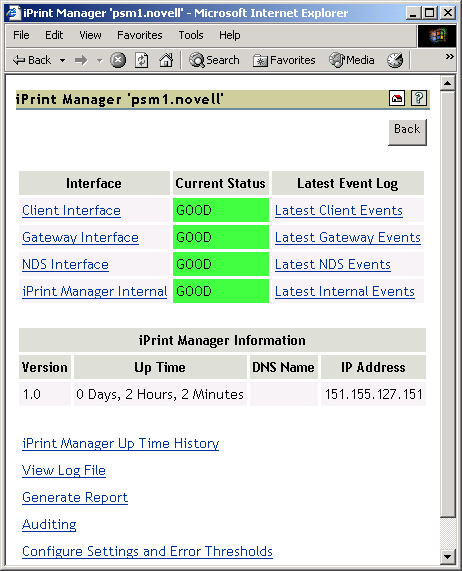
Task: Open the View menu
Action: 90,35
